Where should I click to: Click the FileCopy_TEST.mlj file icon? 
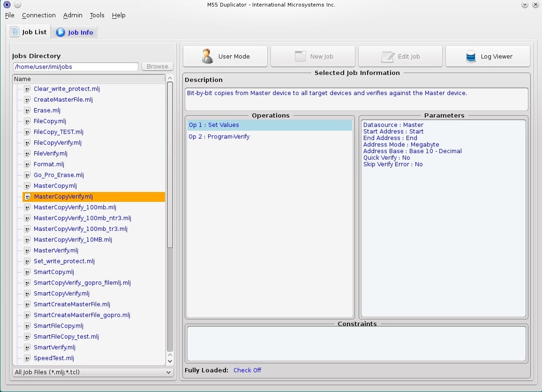(x=27, y=132)
